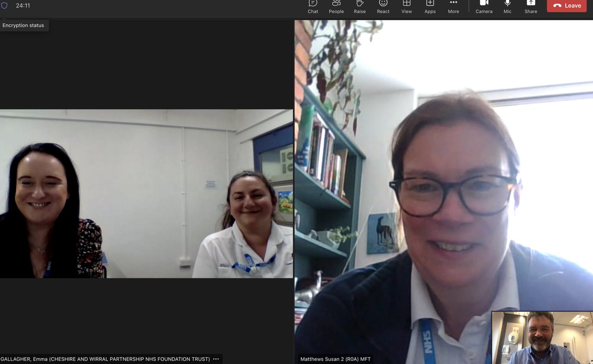Open the More options menu
This screenshot has width=593, height=364.
coord(454,7)
